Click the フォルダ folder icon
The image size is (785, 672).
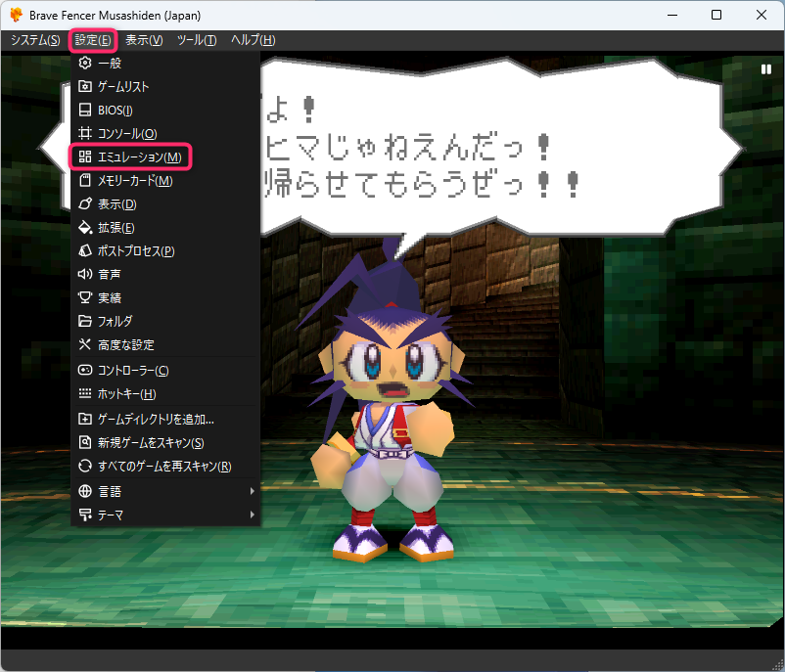pos(85,321)
